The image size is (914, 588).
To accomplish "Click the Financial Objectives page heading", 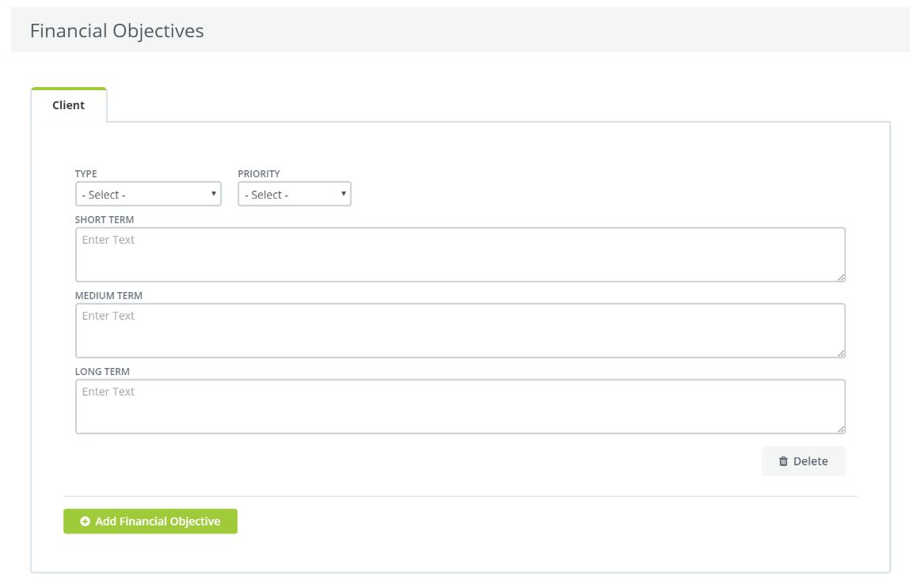I will pyautogui.click(x=116, y=31).
